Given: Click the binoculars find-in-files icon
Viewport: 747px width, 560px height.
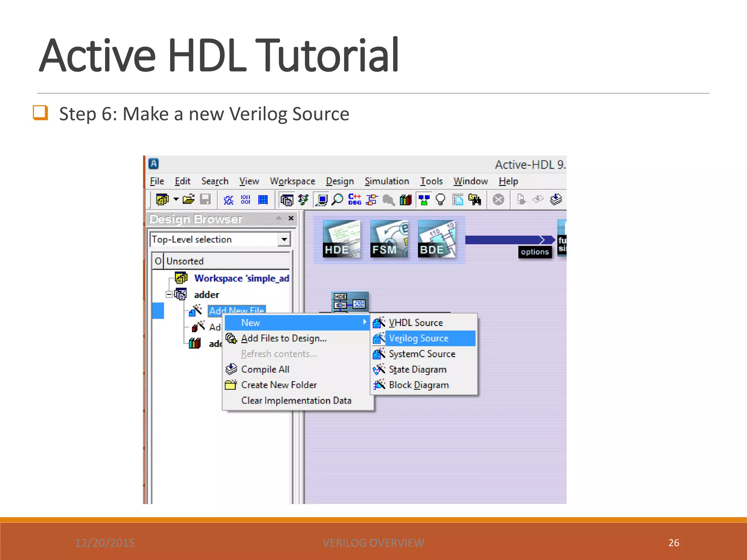Looking at the screenshot, I should [x=475, y=200].
